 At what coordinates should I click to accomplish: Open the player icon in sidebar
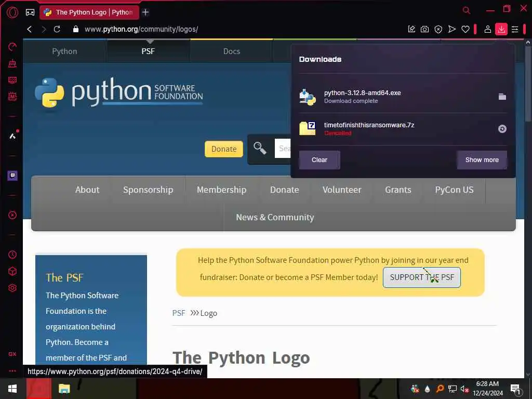point(12,215)
